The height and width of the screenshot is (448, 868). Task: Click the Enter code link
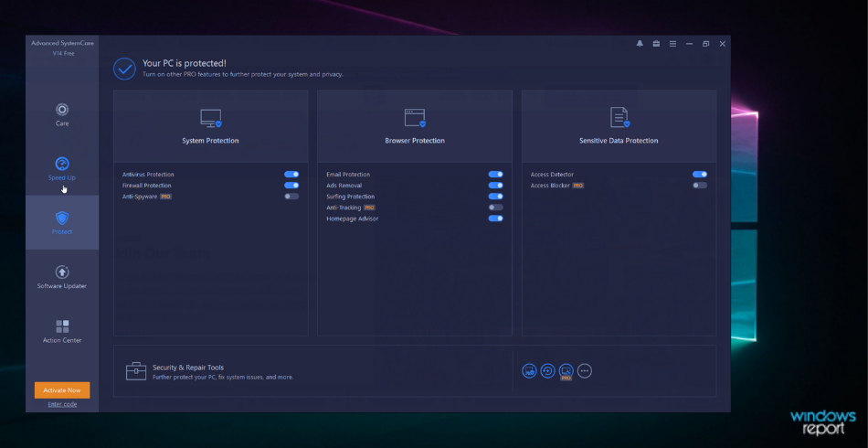click(62, 404)
